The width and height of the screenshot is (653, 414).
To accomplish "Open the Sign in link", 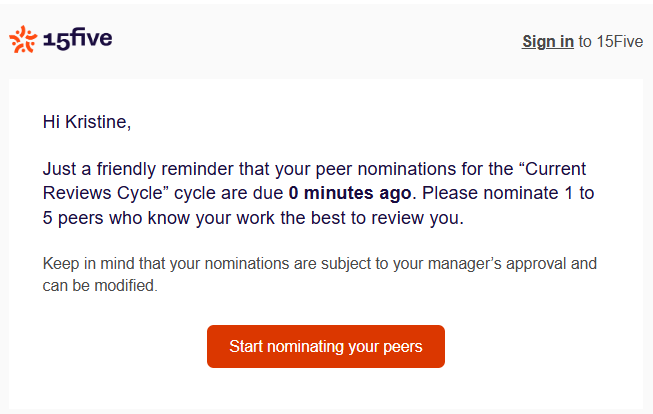I will [548, 41].
